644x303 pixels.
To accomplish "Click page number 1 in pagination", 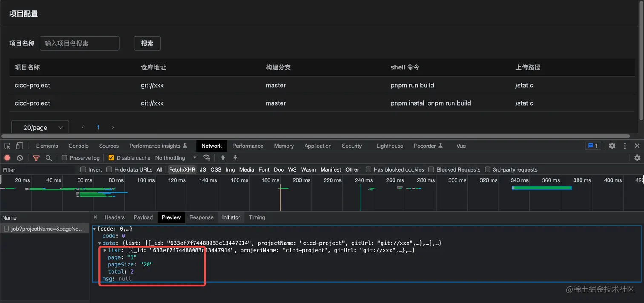I will (x=98, y=127).
